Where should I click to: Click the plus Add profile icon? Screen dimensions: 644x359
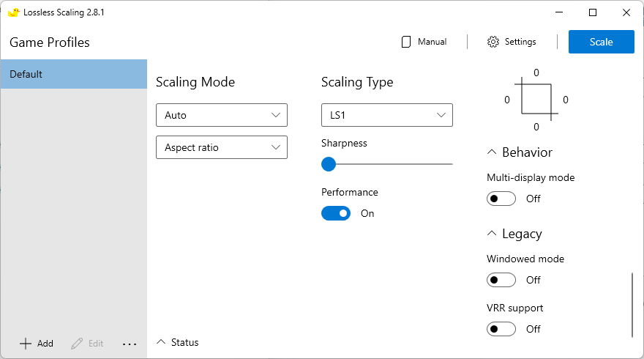[26, 343]
